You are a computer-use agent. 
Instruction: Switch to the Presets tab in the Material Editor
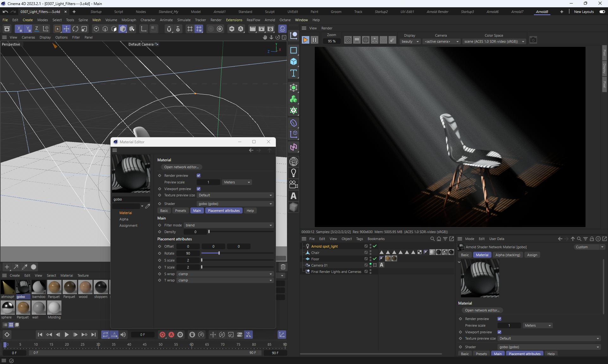180,211
